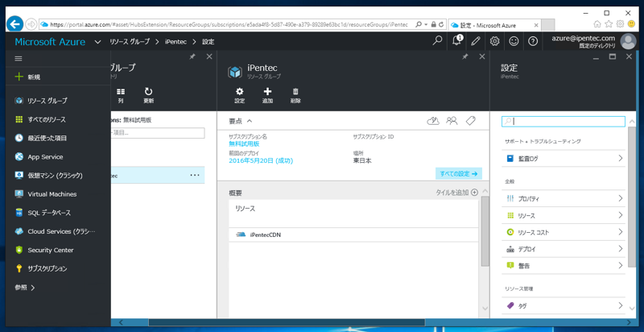Click the browser address bar URL
The height and width of the screenshot is (332, 644).
pos(229,25)
